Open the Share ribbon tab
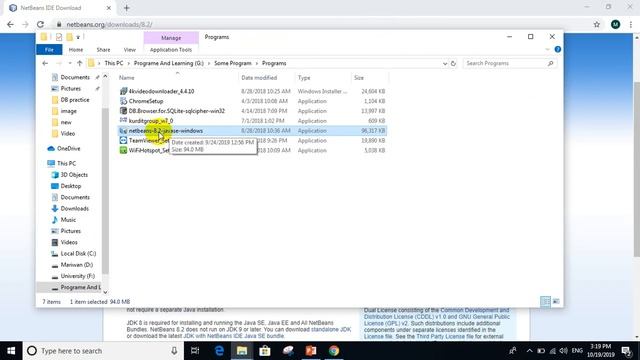The height and width of the screenshot is (360, 640). point(103,50)
